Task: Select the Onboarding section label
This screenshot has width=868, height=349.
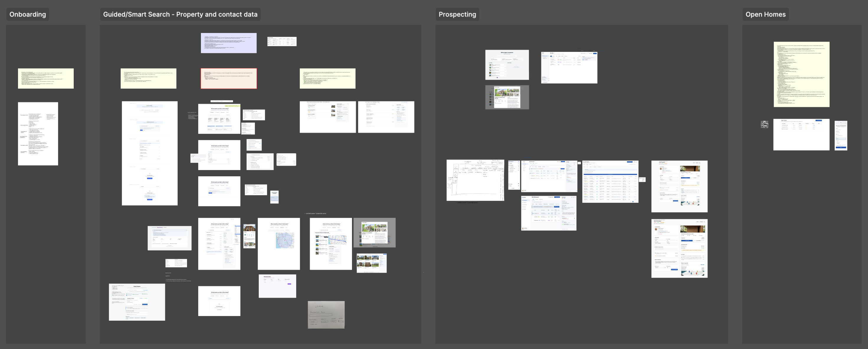Action: pyautogui.click(x=28, y=14)
